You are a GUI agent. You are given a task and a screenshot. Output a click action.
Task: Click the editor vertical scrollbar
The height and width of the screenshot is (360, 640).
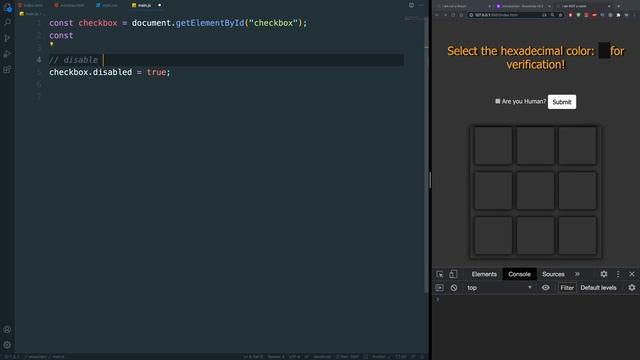click(426, 155)
